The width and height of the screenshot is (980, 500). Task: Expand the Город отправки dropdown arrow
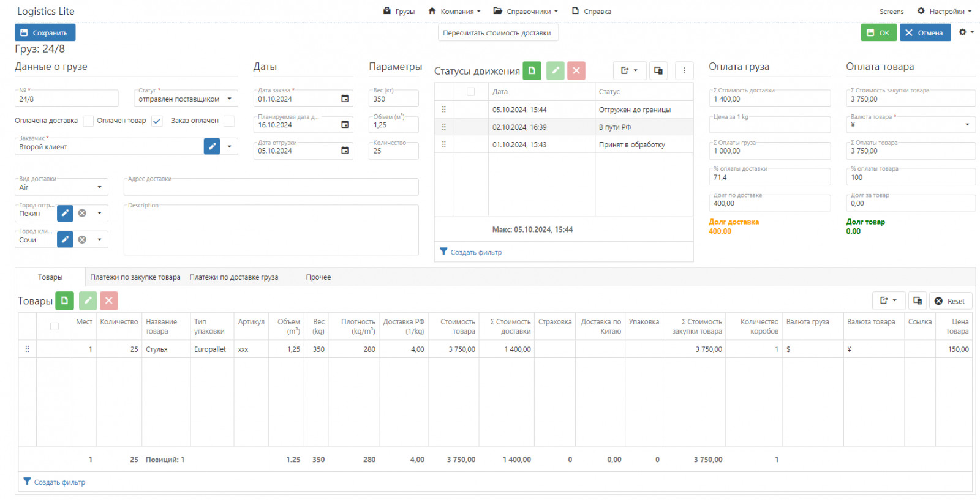pos(99,213)
